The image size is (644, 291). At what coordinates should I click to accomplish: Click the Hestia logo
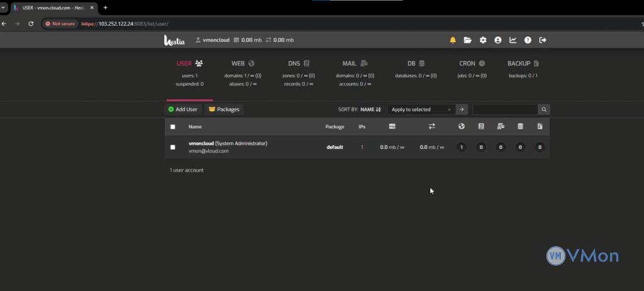[174, 40]
